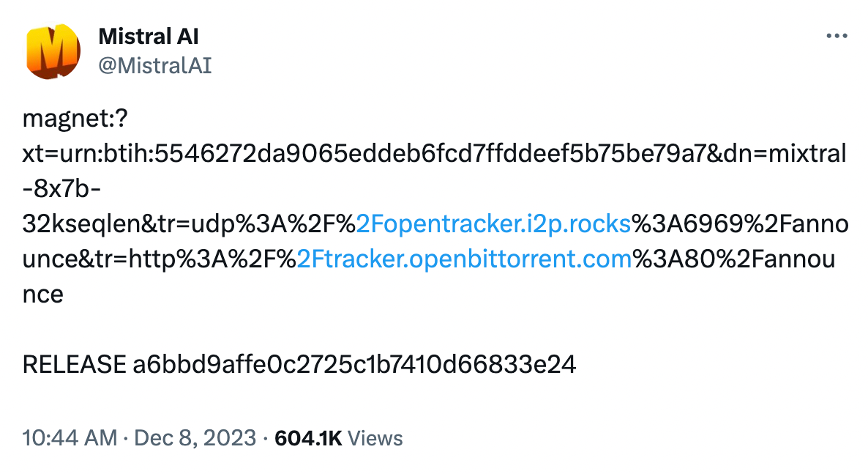This screenshot has height=474, width=868.
Task: Open the tracker.openbittorrent.com link
Action: click(x=465, y=259)
